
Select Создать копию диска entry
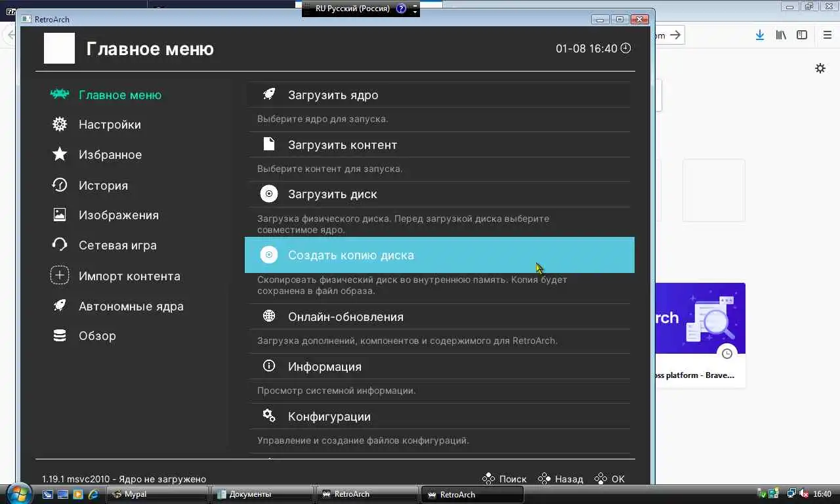pyautogui.click(x=440, y=255)
